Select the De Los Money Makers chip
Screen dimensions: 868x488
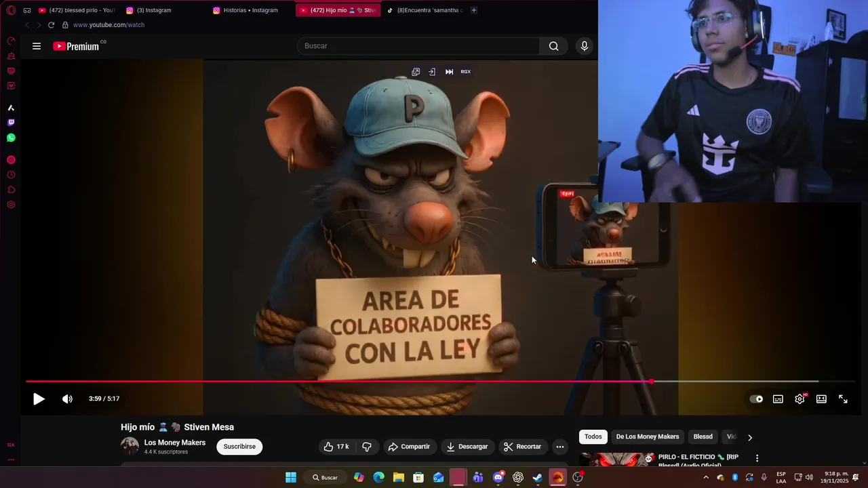[648, 437]
